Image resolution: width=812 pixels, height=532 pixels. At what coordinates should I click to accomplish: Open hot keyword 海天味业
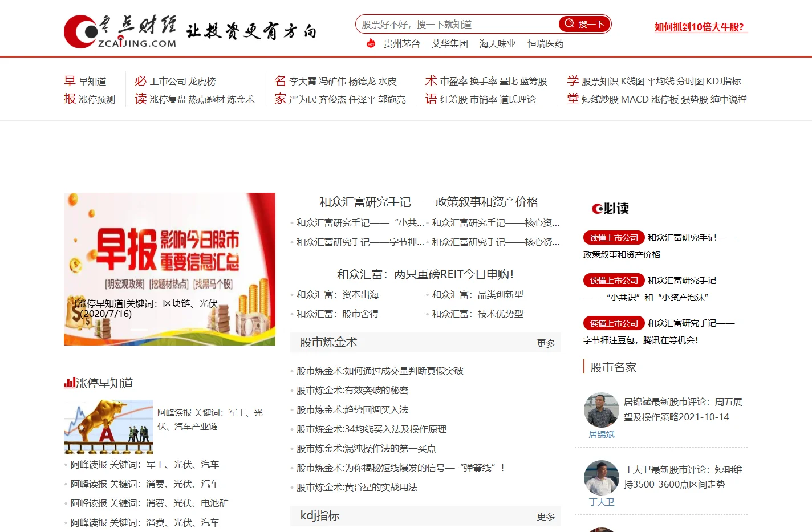(497, 44)
